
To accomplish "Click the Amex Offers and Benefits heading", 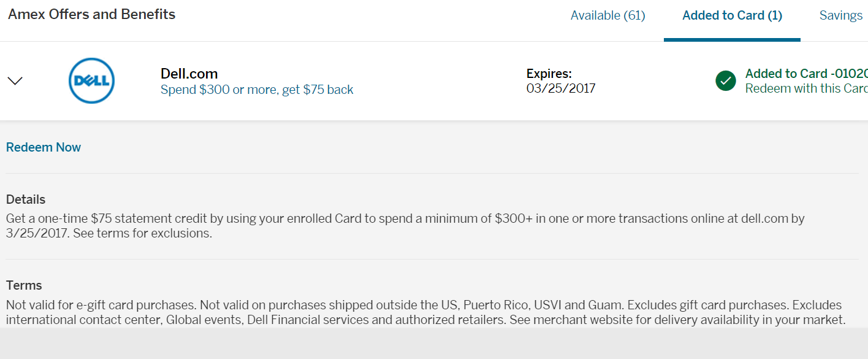I will tap(92, 15).
